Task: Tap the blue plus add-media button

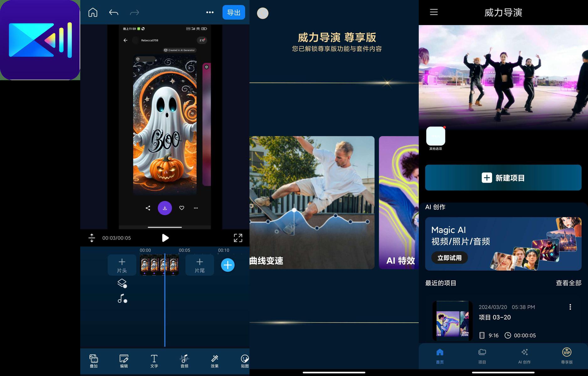Action: (x=228, y=265)
